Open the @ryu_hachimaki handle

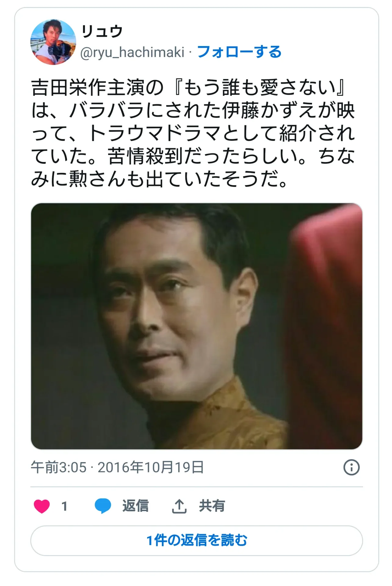[x=132, y=52]
